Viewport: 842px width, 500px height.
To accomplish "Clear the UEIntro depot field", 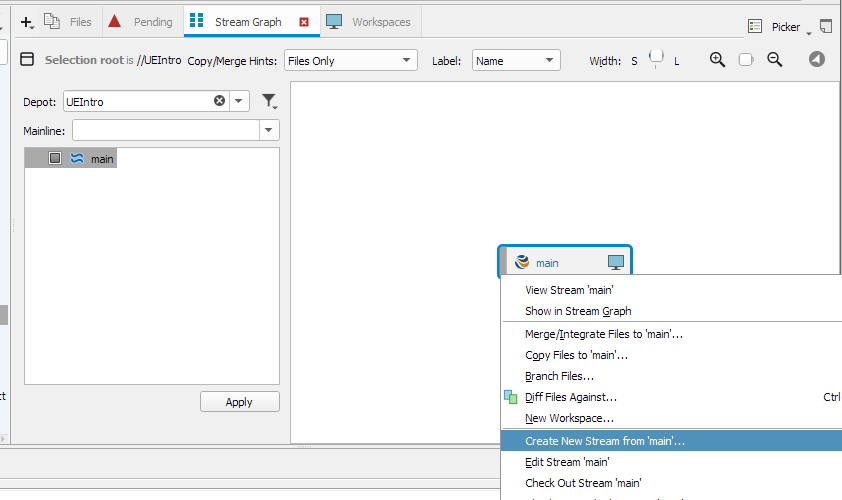I will (219, 100).
